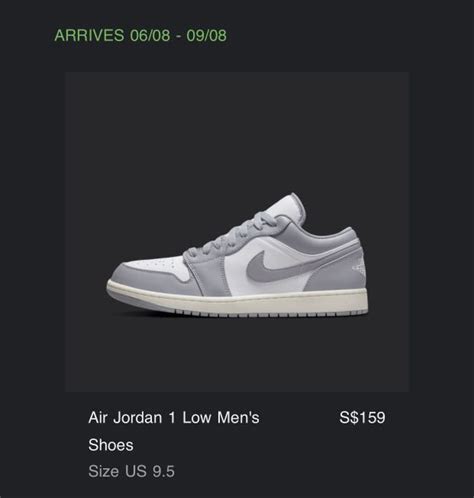Image resolution: width=474 pixels, height=498 pixels.
Task: Click the word Jordan in the product name
Action: 137,417
